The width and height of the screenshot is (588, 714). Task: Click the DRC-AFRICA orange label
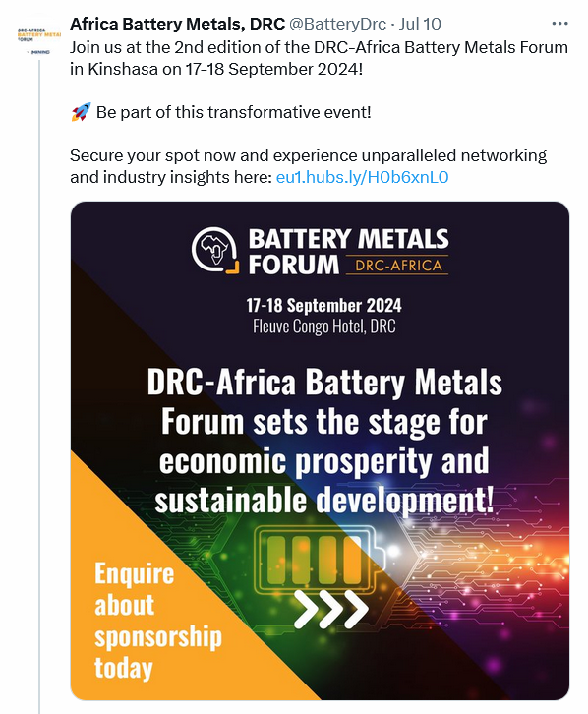398,266
